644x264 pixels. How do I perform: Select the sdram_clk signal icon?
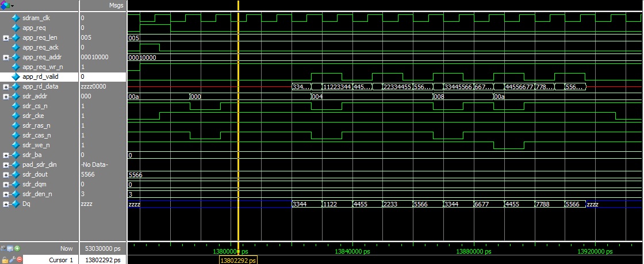tap(15, 18)
